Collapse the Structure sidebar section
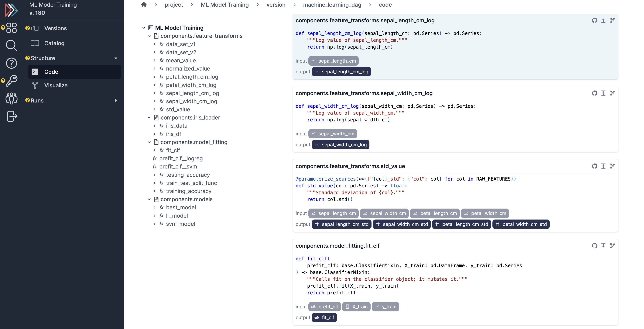The width and height of the screenshot is (644, 329). [116, 58]
